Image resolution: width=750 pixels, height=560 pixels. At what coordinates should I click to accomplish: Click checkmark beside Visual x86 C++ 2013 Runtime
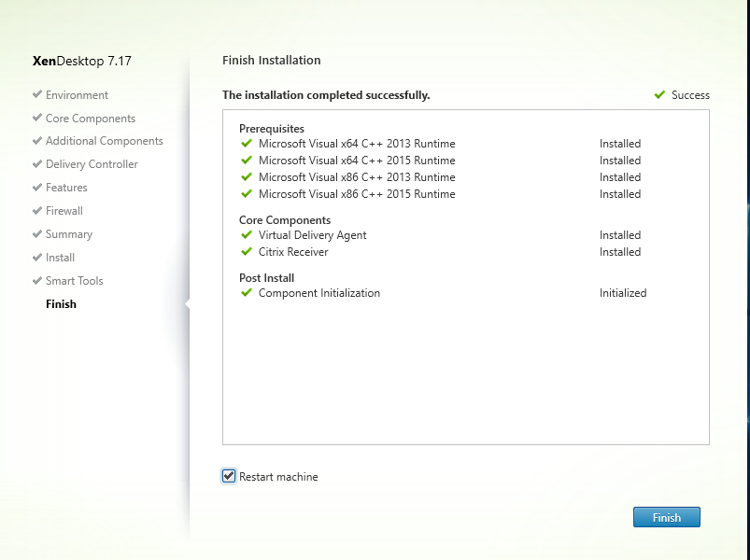[x=247, y=176]
